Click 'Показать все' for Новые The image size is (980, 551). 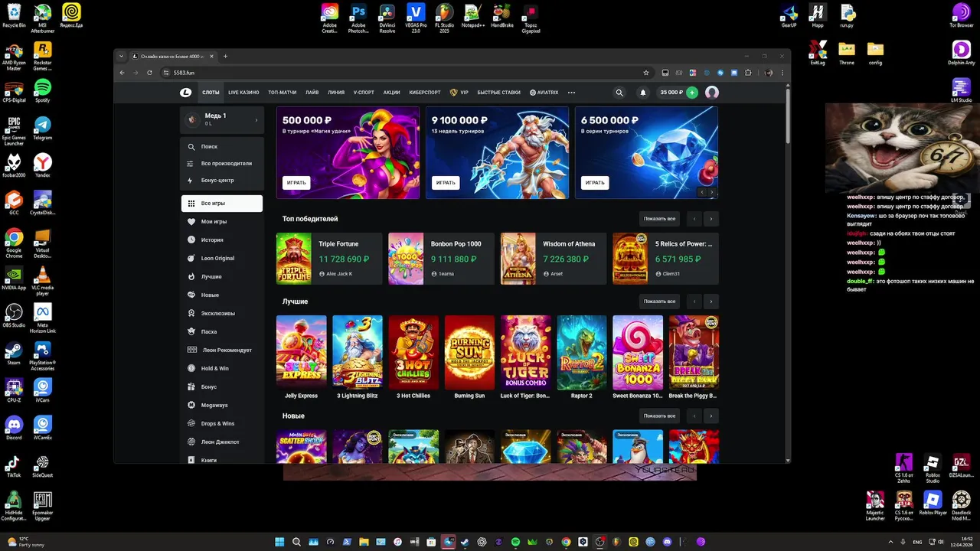click(x=659, y=416)
